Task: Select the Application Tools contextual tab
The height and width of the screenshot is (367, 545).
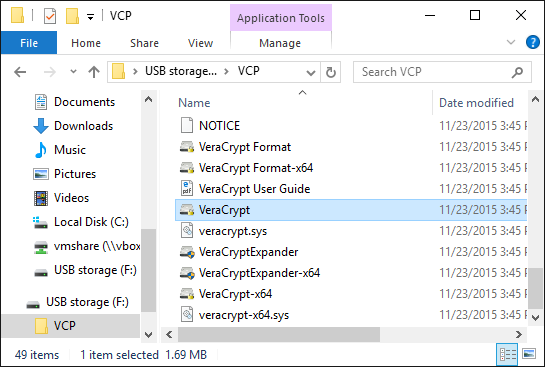Action: [x=281, y=18]
